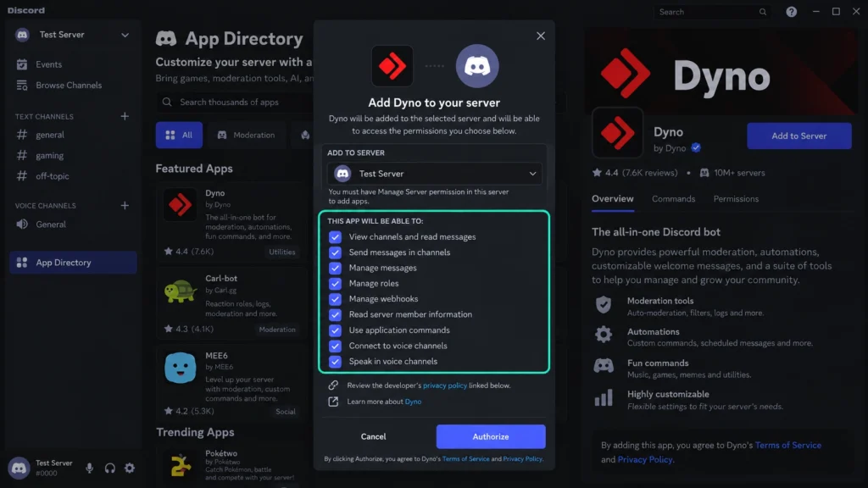Uncheck Send messages in channels permission

point(335,252)
